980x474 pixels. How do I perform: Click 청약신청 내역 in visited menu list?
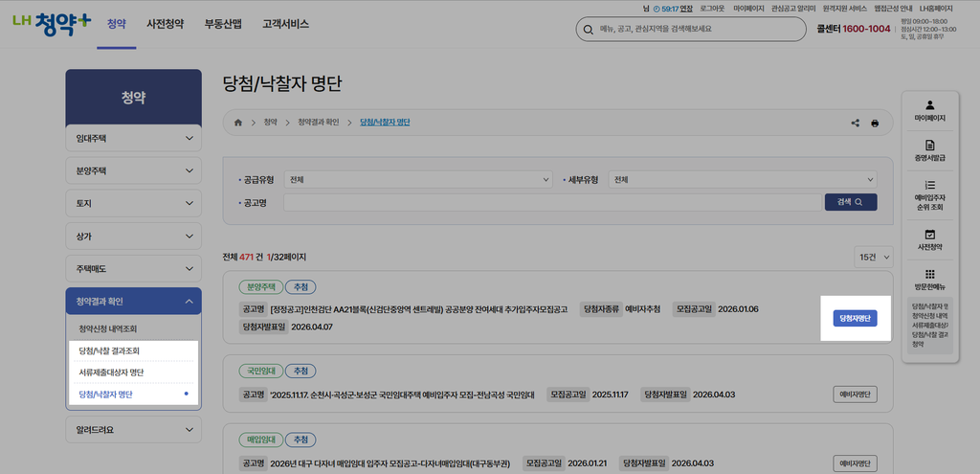[x=930, y=316]
